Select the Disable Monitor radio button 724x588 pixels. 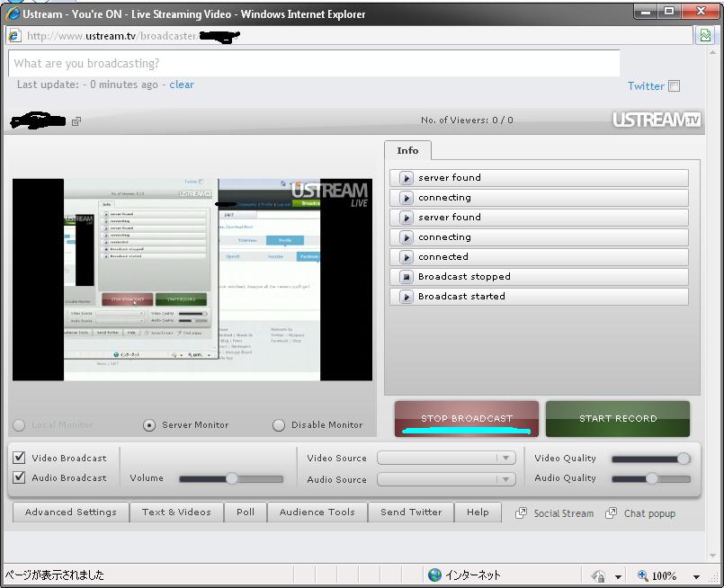279,424
